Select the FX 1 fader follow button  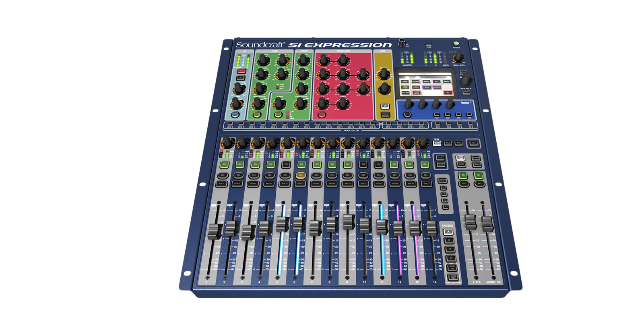point(438,124)
